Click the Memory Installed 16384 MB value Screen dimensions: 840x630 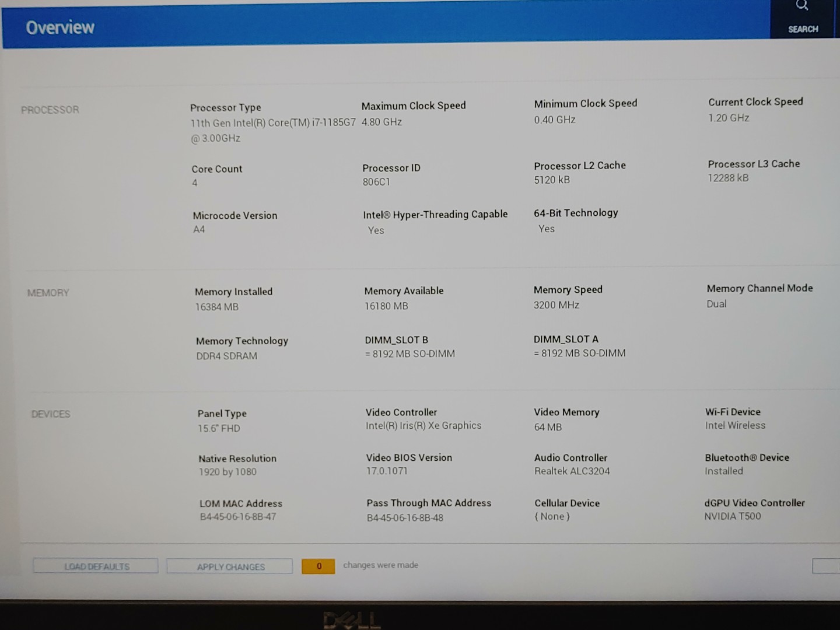tap(217, 307)
